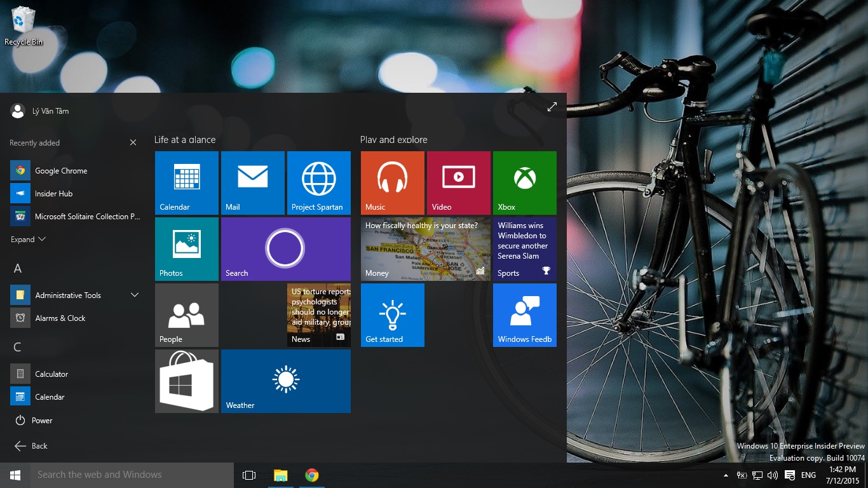Open Chrome from the taskbar

click(311, 475)
